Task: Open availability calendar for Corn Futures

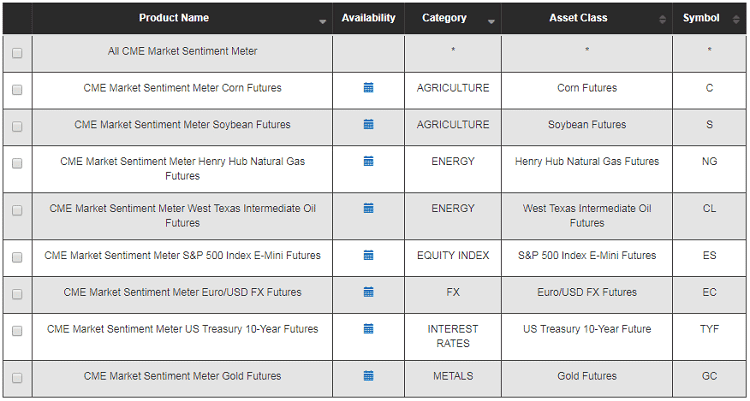Action: tap(368, 88)
